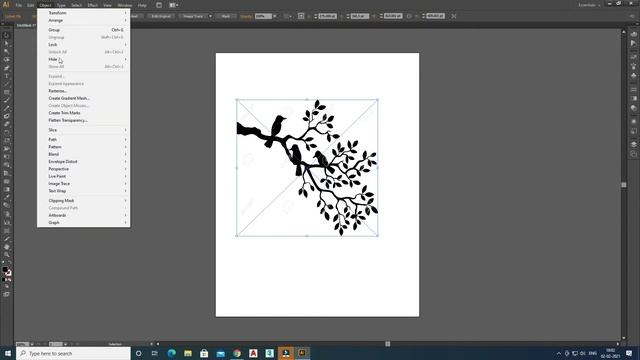
Task: Select the Eyedropper tool
Action: pos(6,198)
